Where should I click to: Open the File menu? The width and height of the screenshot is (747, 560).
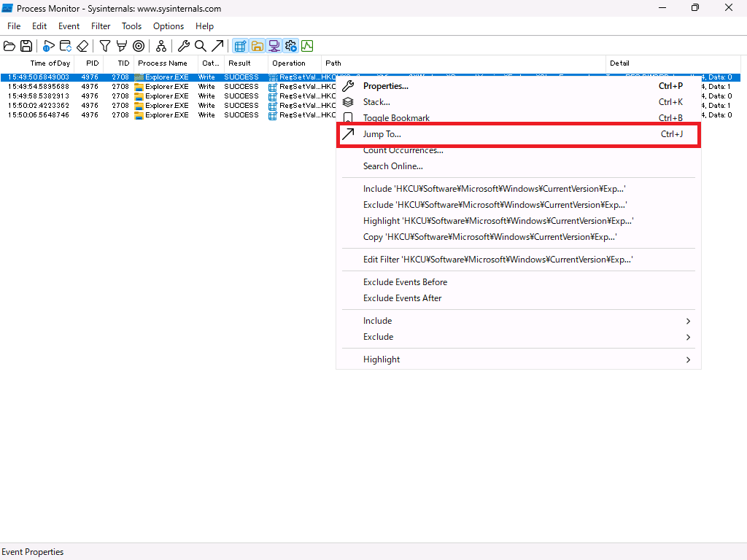pyautogui.click(x=14, y=26)
